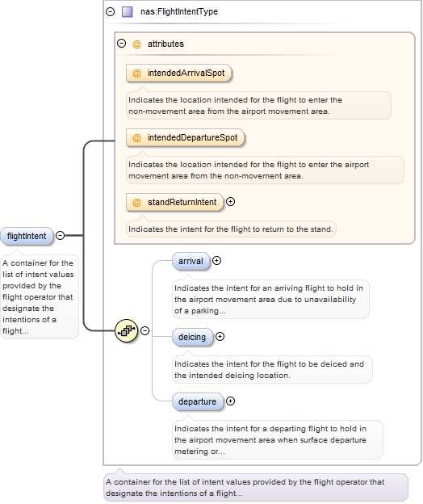Viewport: 423px width, 504px height.
Task: Expand the deicing element
Action: click(x=220, y=337)
